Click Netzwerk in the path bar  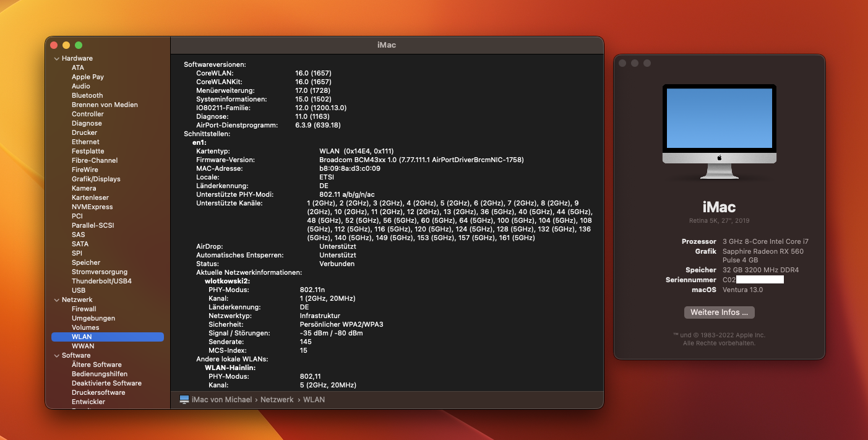(x=277, y=400)
